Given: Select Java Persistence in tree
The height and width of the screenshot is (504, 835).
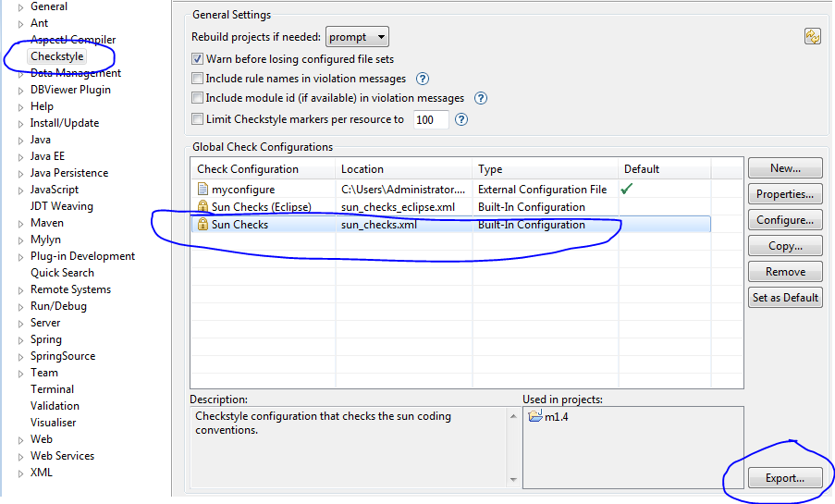Looking at the screenshot, I should click(x=69, y=173).
